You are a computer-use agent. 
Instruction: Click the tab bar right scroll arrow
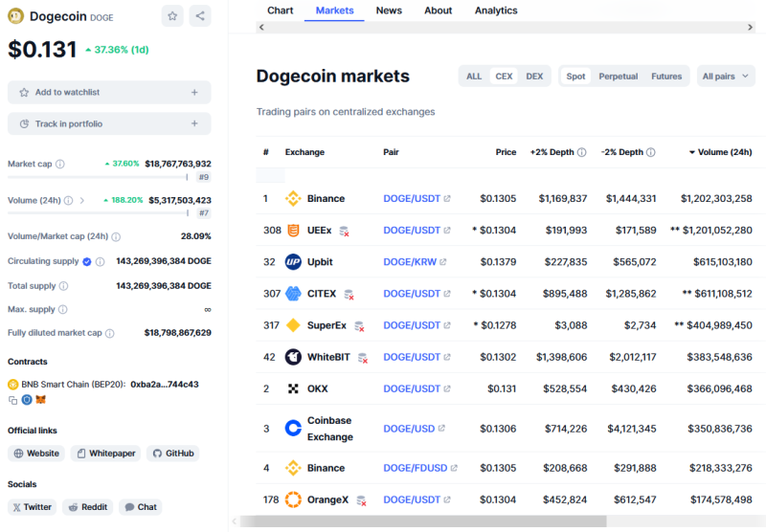(x=751, y=28)
